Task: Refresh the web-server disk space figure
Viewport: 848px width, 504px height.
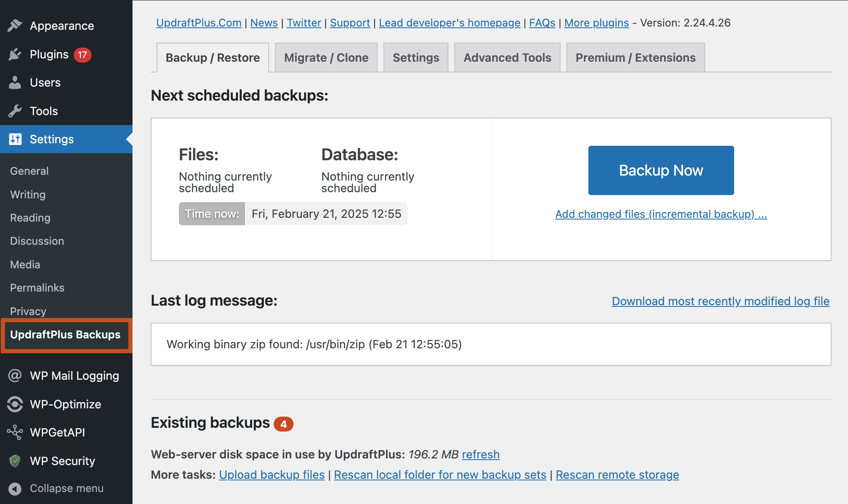Action: point(481,454)
